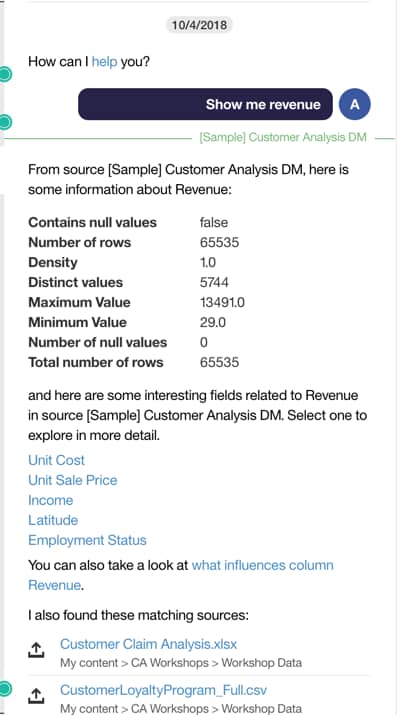This screenshot has width=397, height=715.
Task: Open what influences column Revenue link
Action: coord(181,575)
